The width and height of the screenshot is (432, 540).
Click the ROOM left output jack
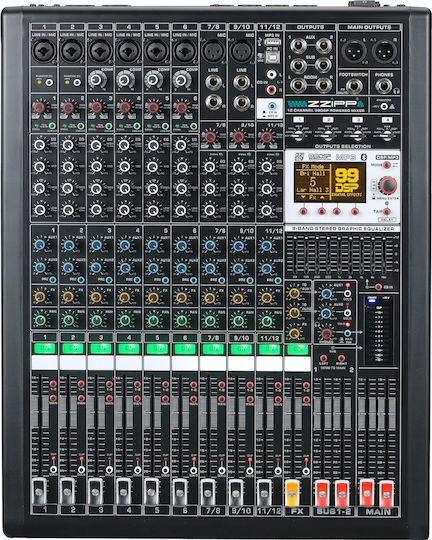pos(298,85)
